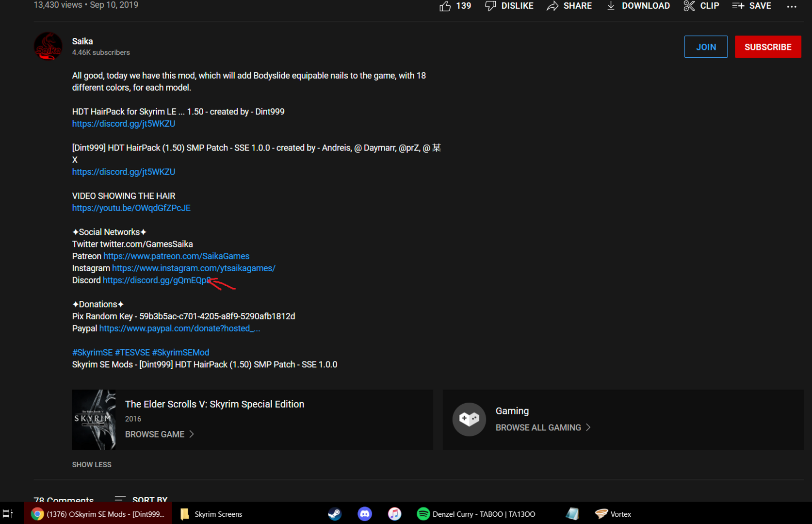This screenshot has width=812, height=524.
Task: Open Steam from the taskbar
Action: (335, 514)
